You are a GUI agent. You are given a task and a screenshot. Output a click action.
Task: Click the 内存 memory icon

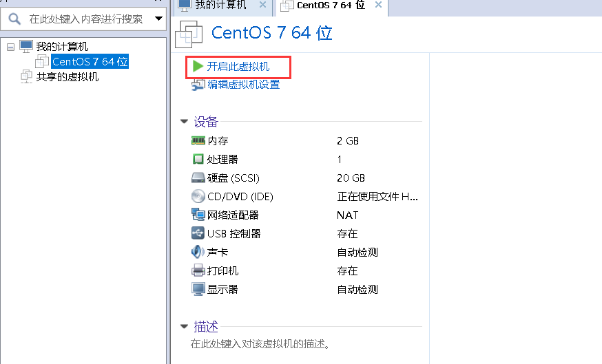198,140
